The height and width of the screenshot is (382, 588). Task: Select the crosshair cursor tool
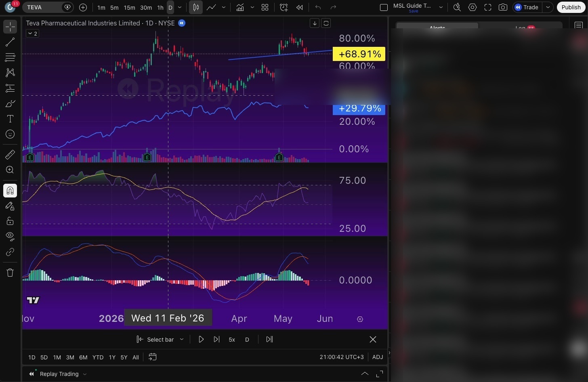10,27
